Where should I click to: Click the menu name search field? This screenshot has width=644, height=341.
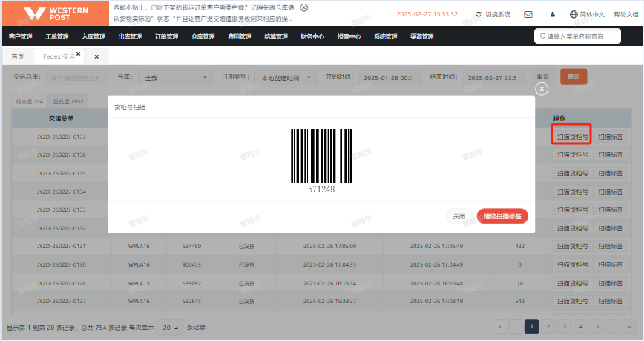577,36
